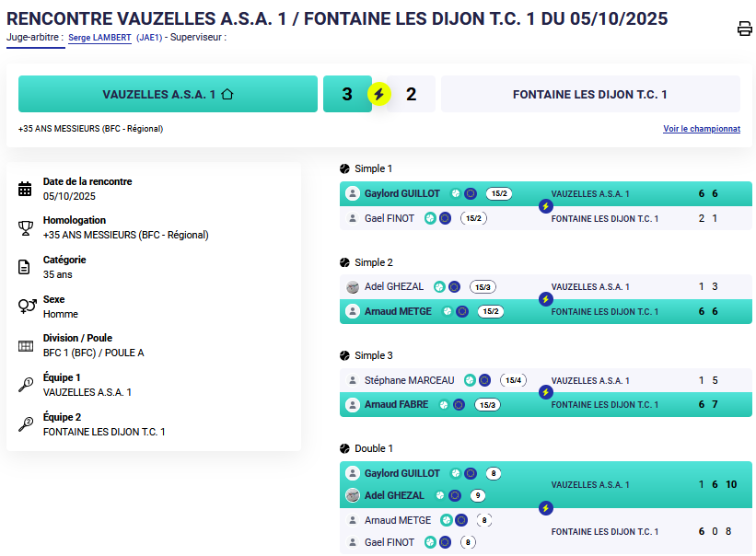Click the lightning icon in Double 1 match

coord(545,507)
